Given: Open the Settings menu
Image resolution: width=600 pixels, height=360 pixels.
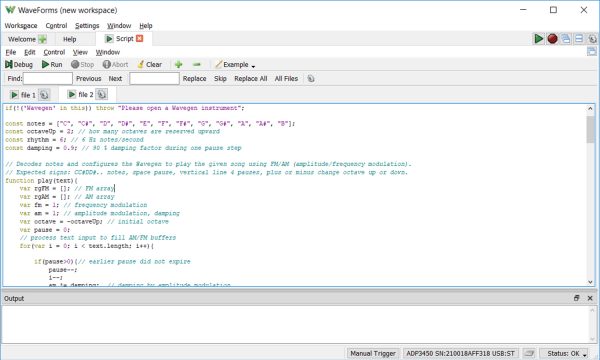Looking at the screenshot, I should click(x=87, y=26).
